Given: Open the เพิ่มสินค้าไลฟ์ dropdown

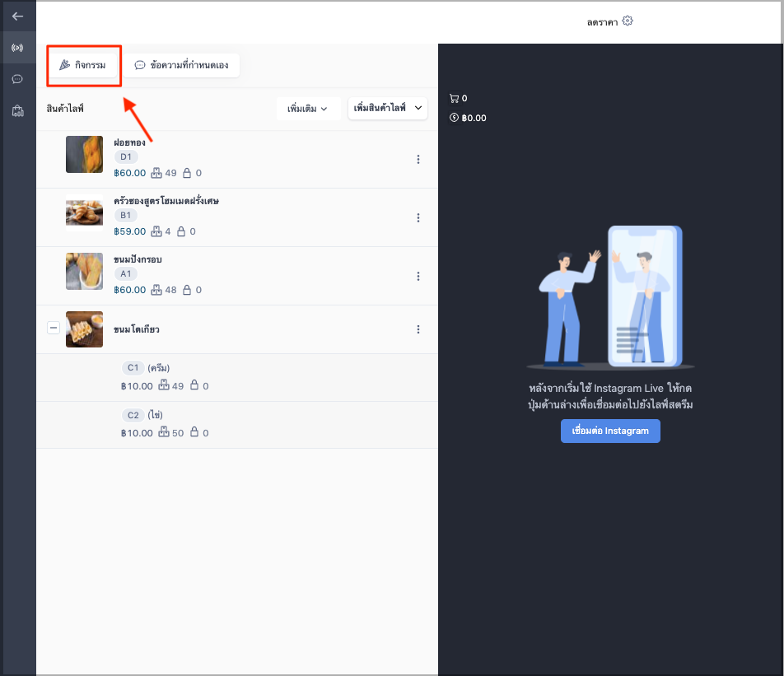Looking at the screenshot, I should (x=388, y=108).
